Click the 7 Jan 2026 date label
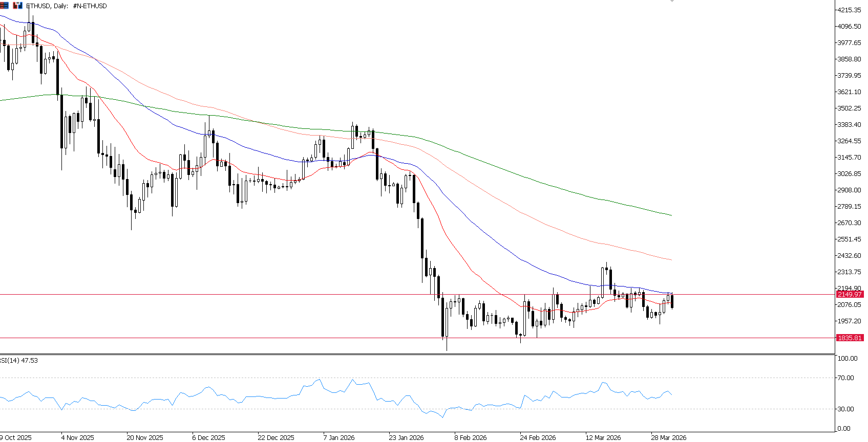The image size is (868, 442). [x=339, y=437]
